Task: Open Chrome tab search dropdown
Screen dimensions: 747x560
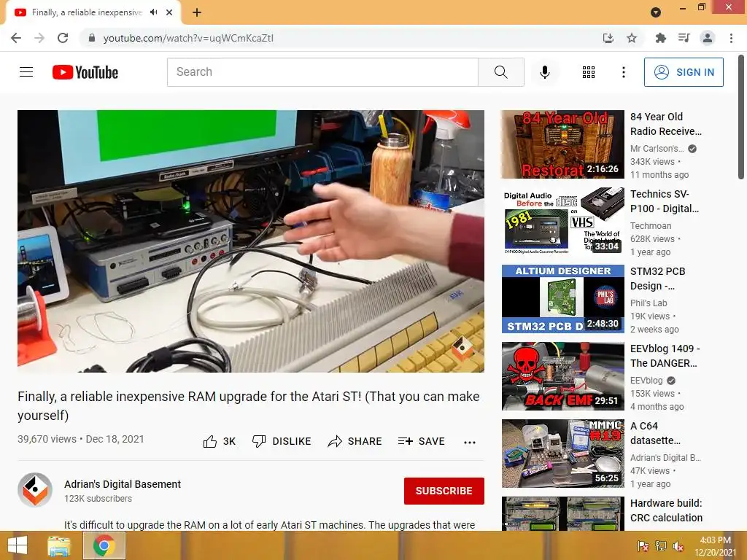Action: [656, 12]
